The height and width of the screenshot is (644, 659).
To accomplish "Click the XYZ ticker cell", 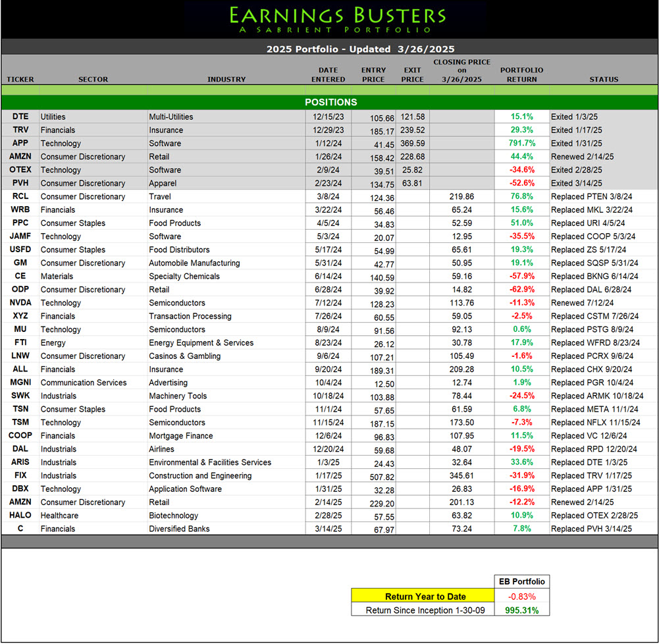I will click(20, 315).
